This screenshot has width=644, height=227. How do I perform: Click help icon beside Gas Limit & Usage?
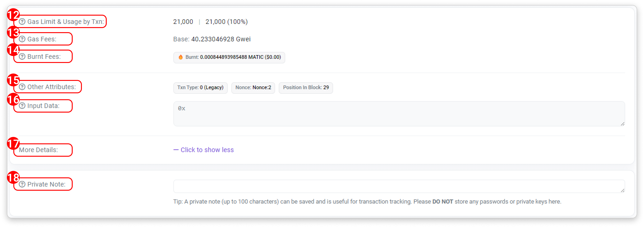pyautogui.click(x=22, y=22)
